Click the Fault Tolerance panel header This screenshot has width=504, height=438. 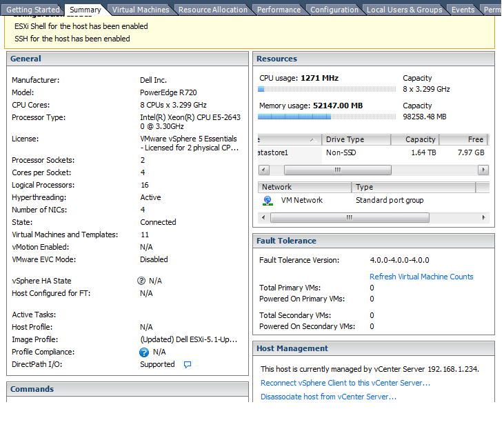(x=374, y=241)
